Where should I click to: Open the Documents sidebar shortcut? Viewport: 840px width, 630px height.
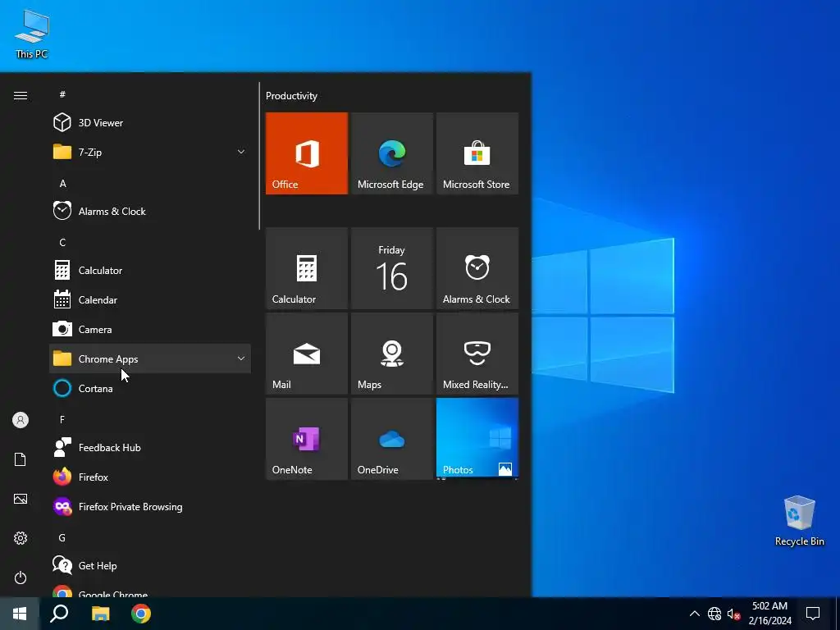(x=21, y=459)
